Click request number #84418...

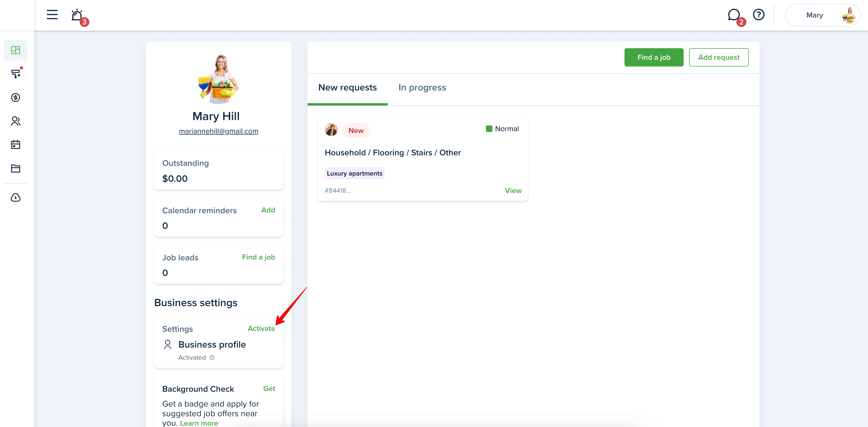[x=338, y=191]
